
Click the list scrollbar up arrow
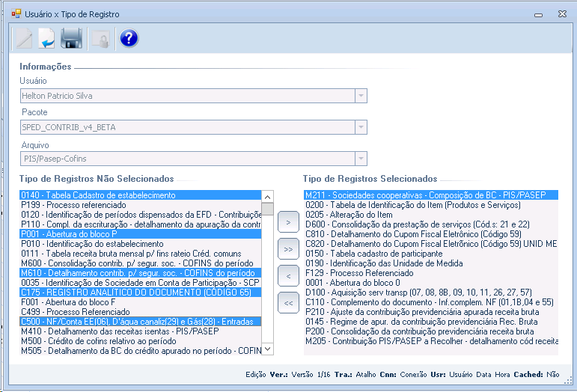(x=267, y=197)
